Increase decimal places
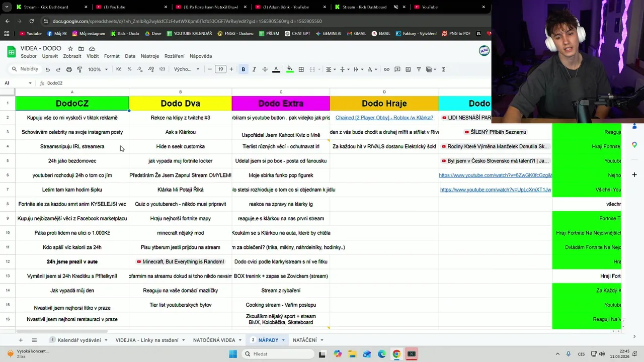This screenshot has width=644, height=362. (x=151, y=69)
